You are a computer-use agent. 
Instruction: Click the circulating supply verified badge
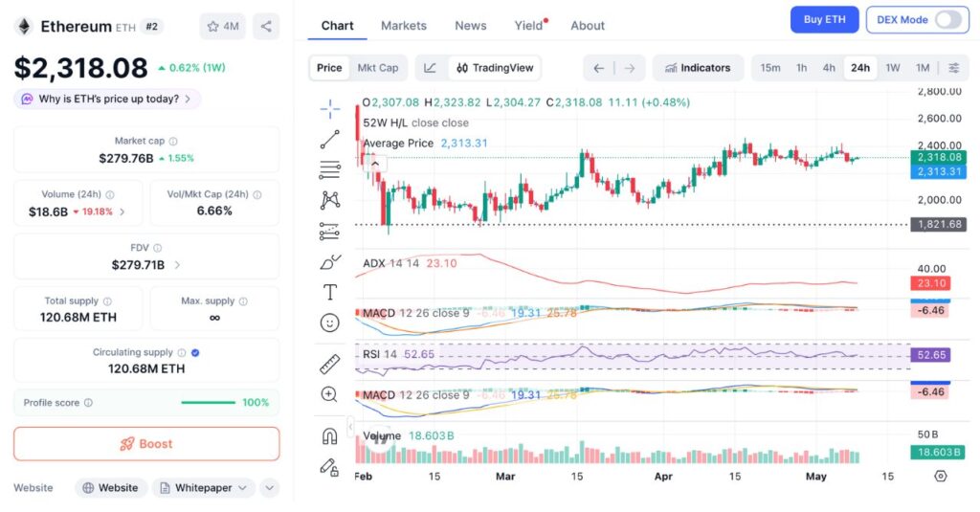coord(195,352)
